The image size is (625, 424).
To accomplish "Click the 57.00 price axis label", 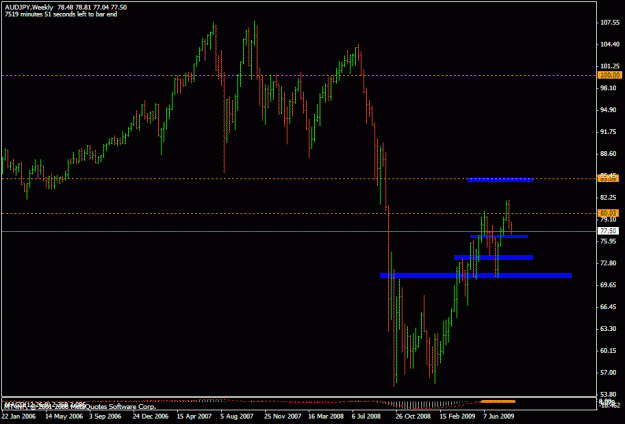I will pos(610,373).
